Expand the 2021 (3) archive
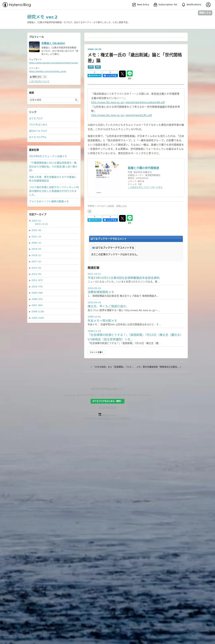This screenshot has width=215, height=644. 30,237
